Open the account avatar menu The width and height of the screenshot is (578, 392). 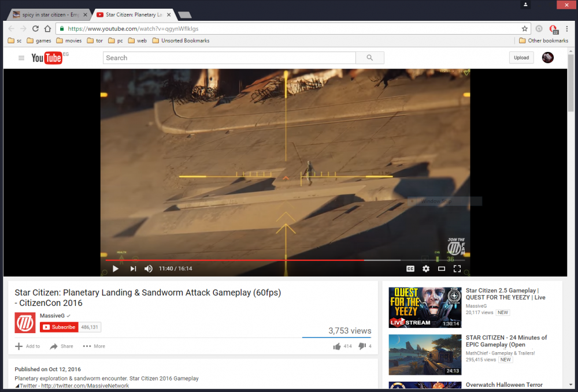point(548,57)
